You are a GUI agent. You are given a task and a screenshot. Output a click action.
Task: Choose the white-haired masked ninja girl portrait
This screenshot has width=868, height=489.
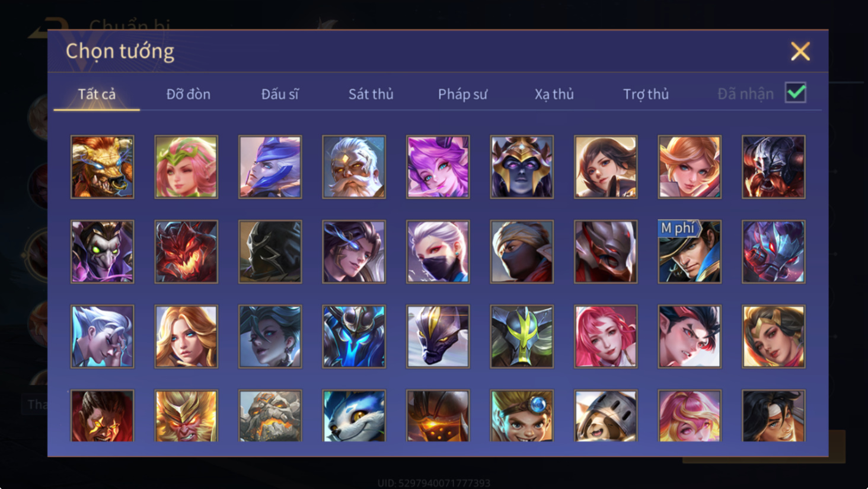438,252
